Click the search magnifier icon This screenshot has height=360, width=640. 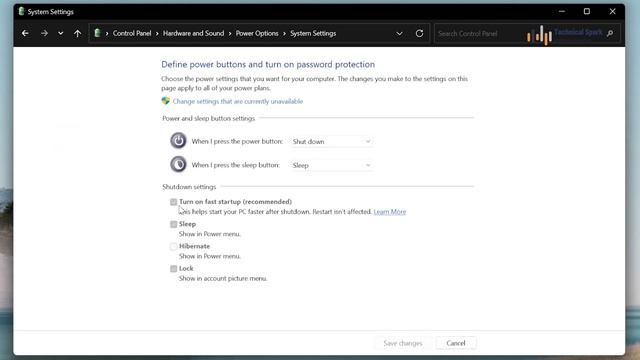coord(610,33)
